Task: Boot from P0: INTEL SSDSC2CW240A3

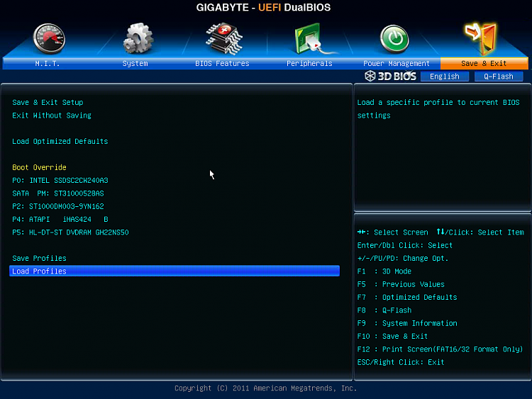Action: [60, 180]
